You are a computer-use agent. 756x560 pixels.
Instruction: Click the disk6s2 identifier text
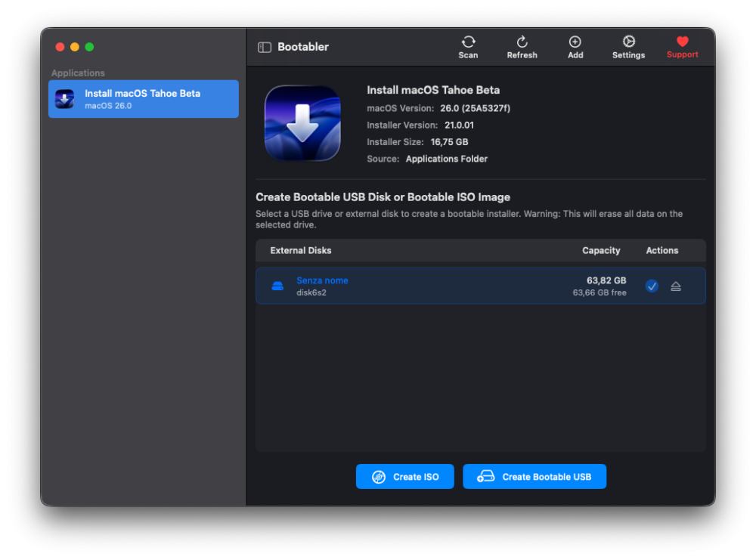311,292
